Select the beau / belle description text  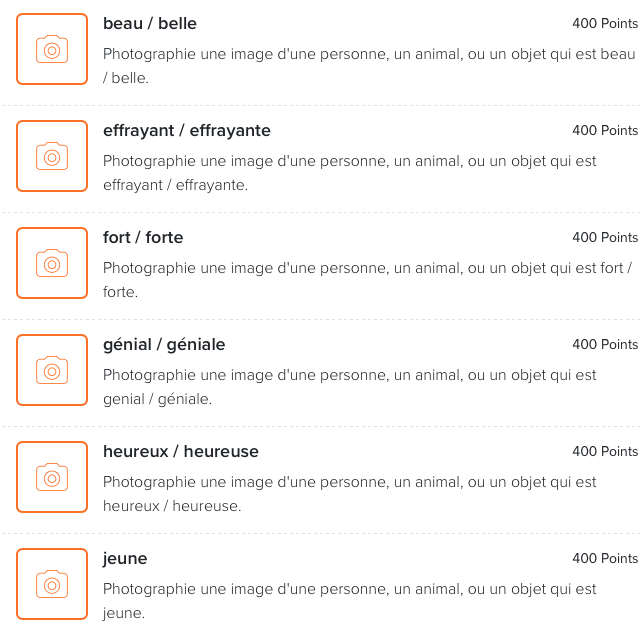click(369, 66)
